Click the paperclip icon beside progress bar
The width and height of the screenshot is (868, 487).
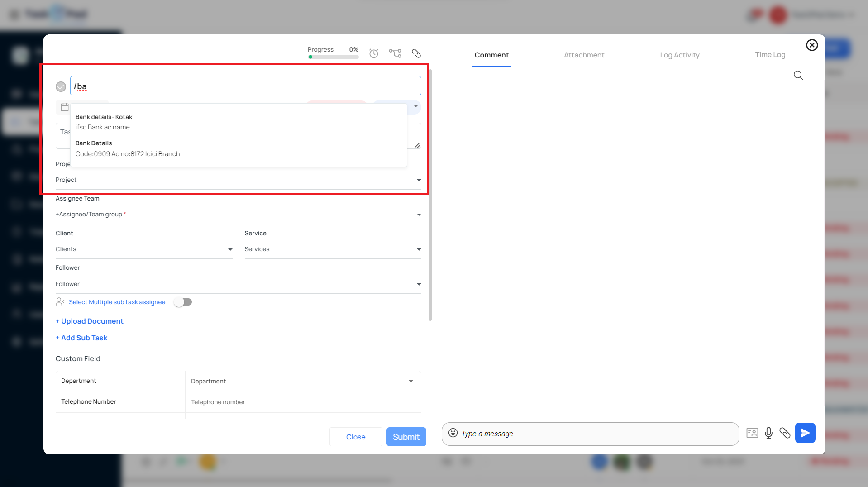click(416, 53)
